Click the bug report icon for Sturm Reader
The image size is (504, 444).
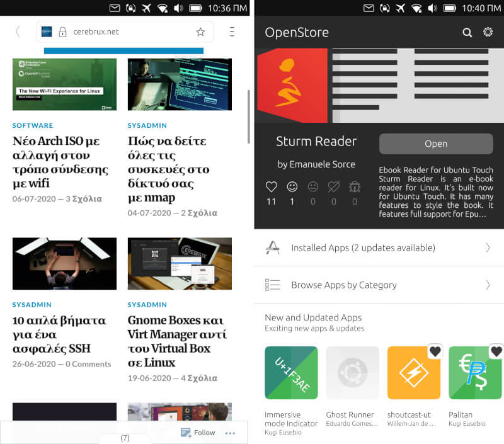[x=355, y=186]
